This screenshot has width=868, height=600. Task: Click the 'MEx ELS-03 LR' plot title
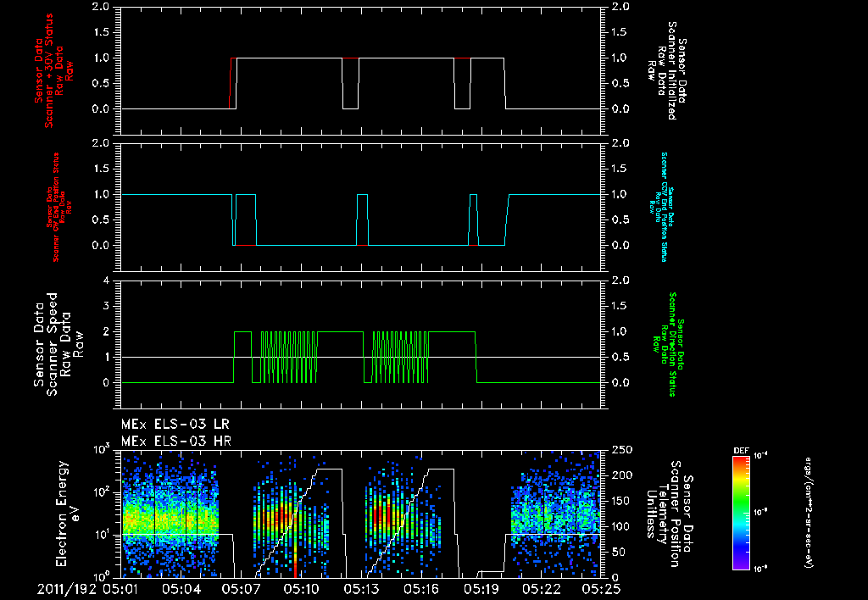tap(175, 425)
